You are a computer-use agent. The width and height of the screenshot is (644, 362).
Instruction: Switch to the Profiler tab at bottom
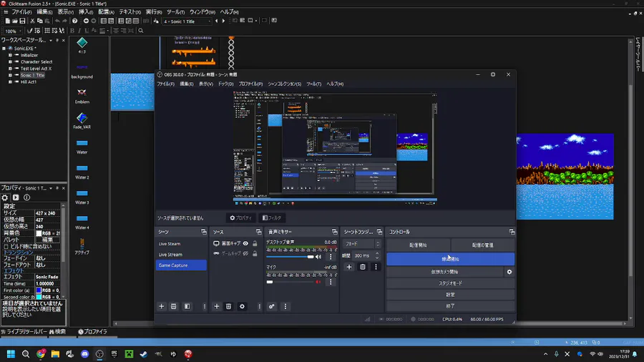pyautogui.click(x=93, y=332)
